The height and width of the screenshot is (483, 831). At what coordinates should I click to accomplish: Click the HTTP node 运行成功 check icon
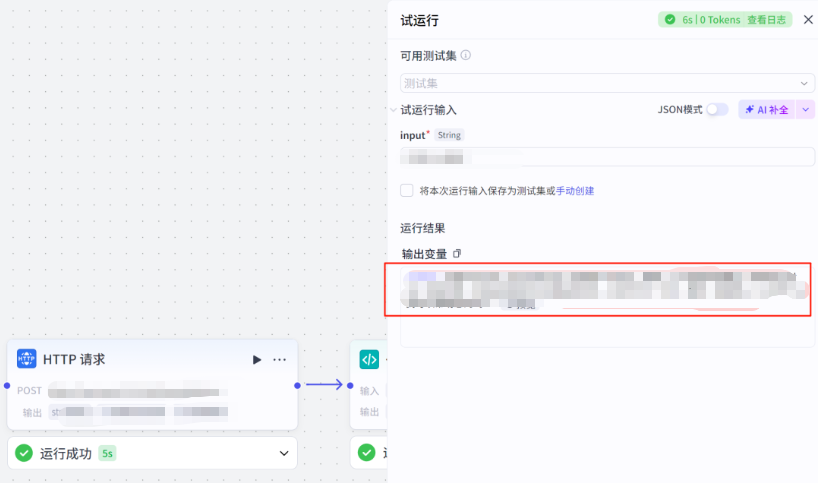[x=24, y=453]
